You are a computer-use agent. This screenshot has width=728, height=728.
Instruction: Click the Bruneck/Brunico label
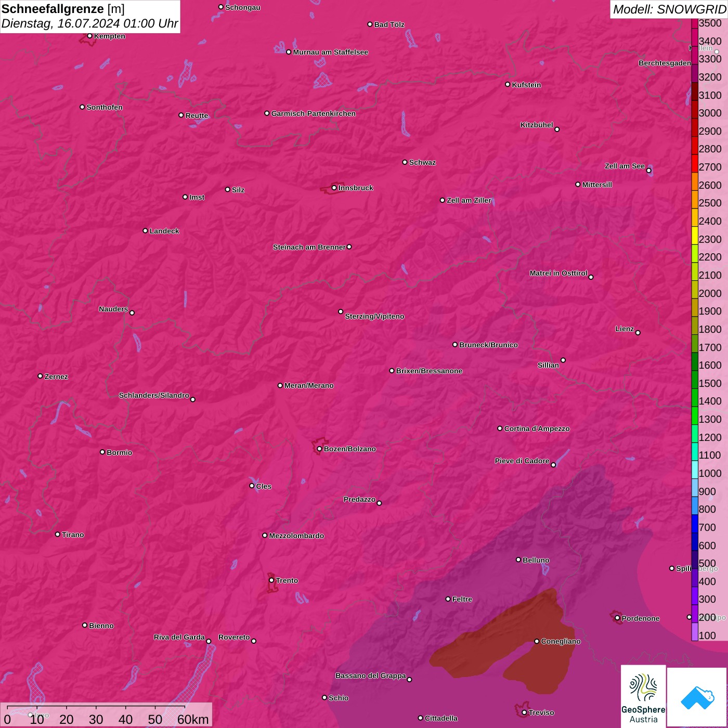488,345
